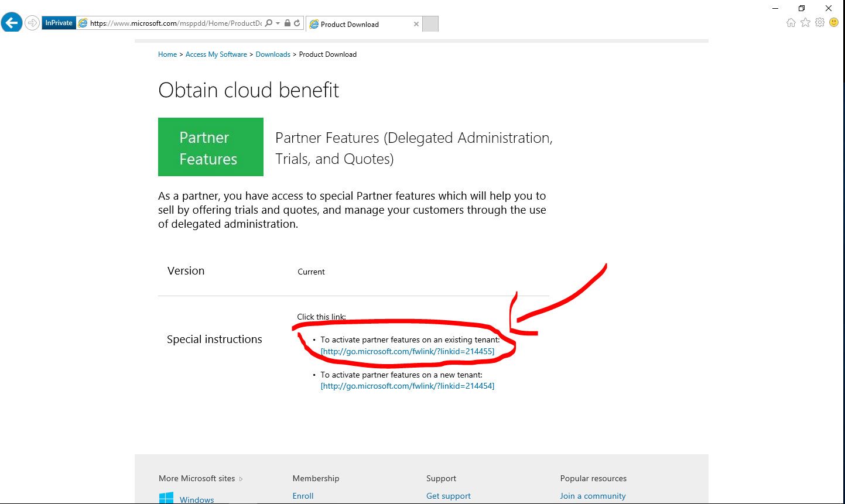Open Get support link under Support
845x504 pixels.
(449, 496)
